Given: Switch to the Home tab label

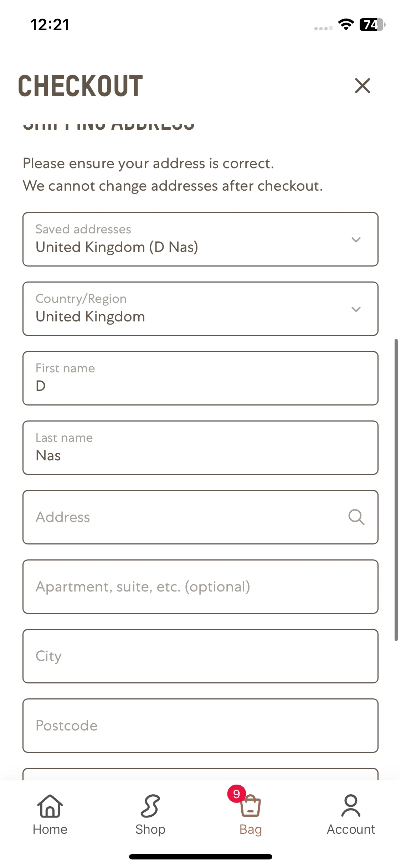Looking at the screenshot, I should (50, 830).
